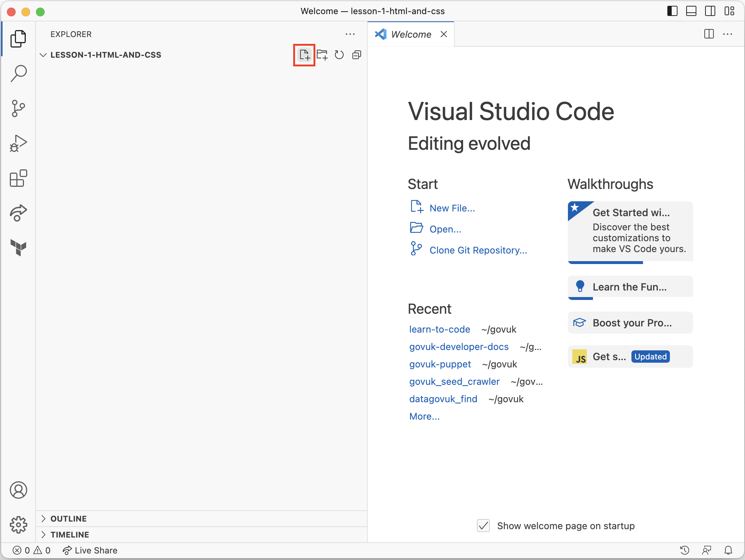Click the More... recent link
Image resolution: width=745 pixels, height=560 pixels.
[x=424, y=416]
